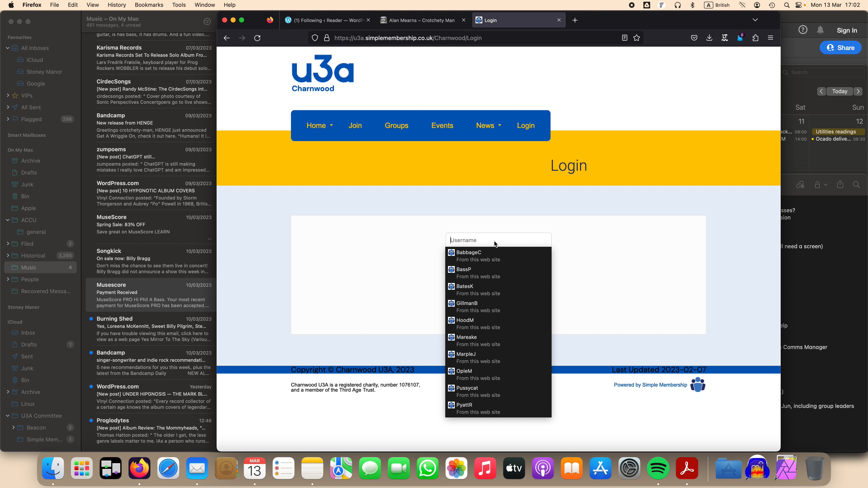Image resolution: width=868 pixels, height=488 pixels.
Task: Click the Firefox extensions icon
Action: [x=755, y=37]
